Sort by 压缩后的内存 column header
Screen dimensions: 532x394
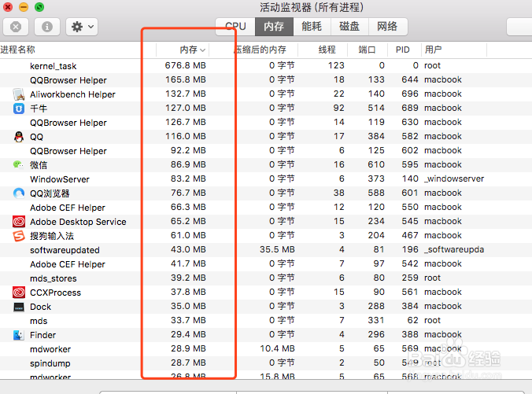[x=260, y=50]
